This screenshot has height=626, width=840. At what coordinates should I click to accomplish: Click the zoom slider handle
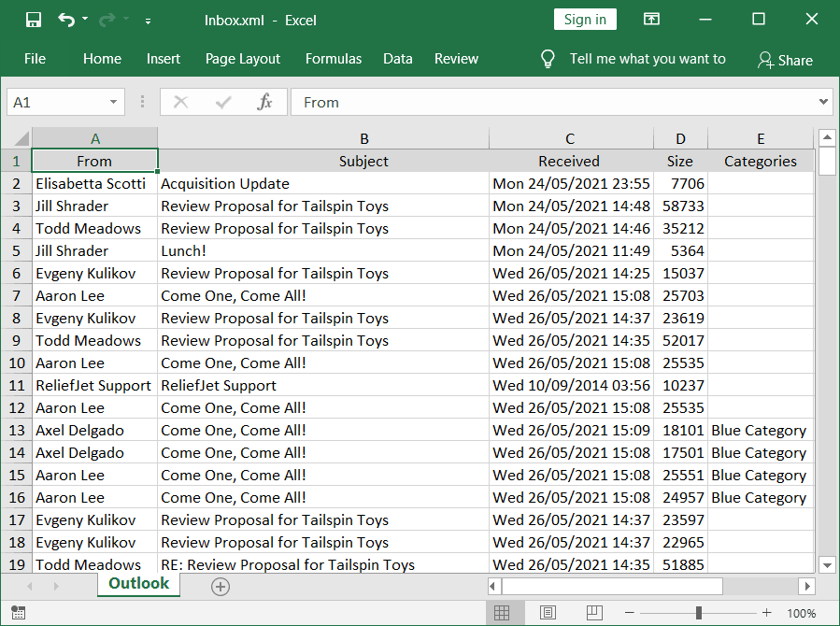point(699,613)
